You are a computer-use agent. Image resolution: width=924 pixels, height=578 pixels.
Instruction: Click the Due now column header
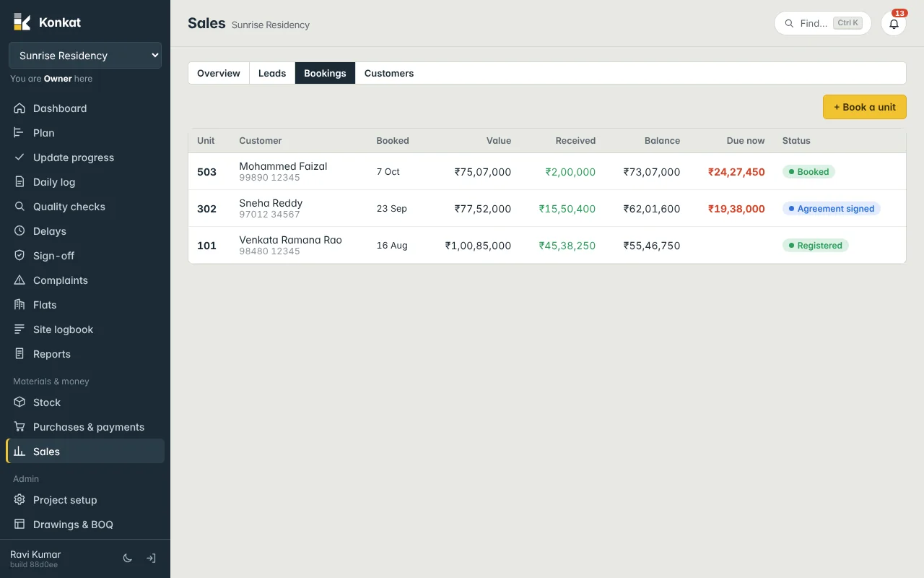coord(746,141)
